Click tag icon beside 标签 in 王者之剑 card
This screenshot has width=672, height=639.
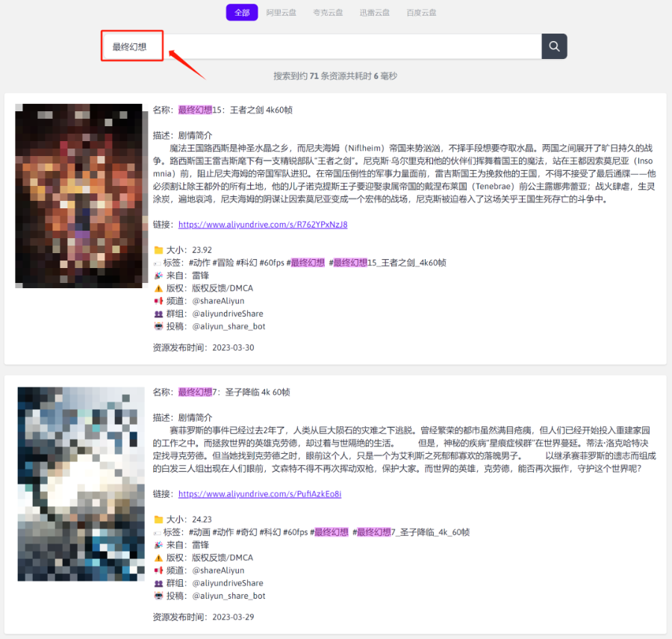[x=158, y=264]
